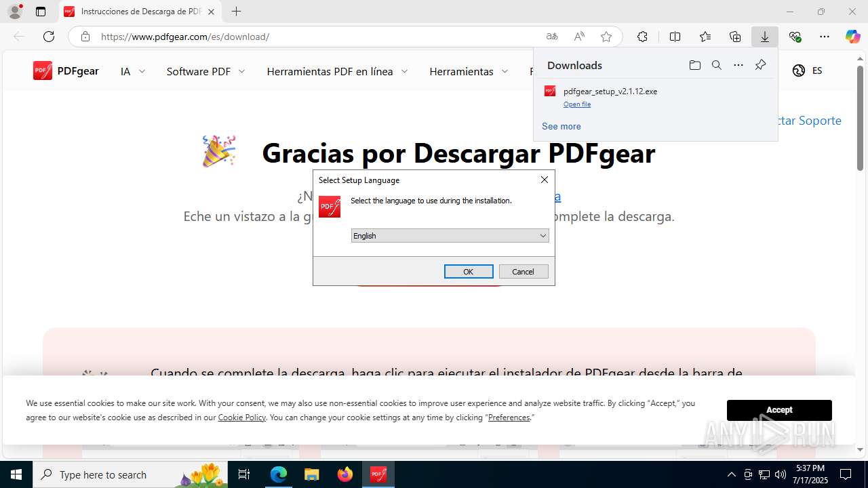The image size is (868, 488).
Task: Click See more in Downloads panel
Action: (561, 126)
